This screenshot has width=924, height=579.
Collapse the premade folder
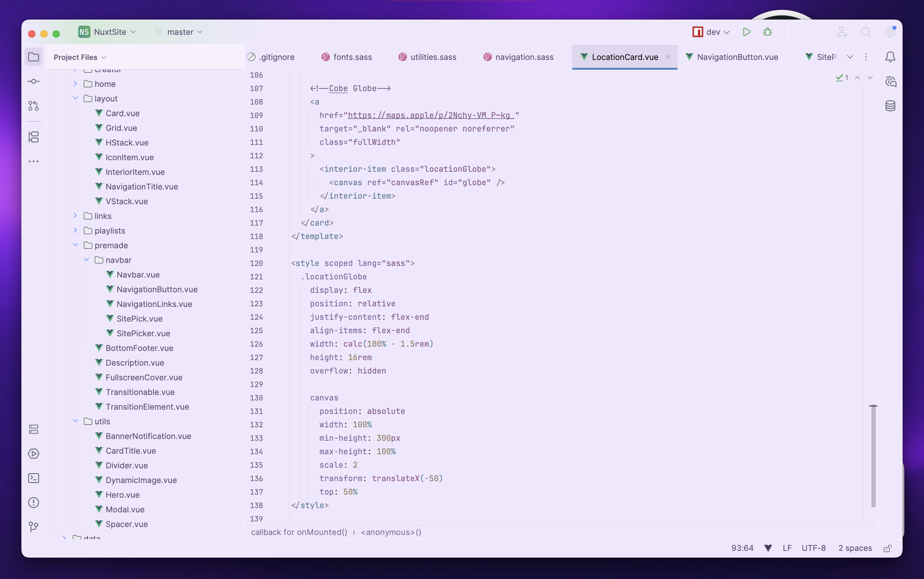(75, 245)
